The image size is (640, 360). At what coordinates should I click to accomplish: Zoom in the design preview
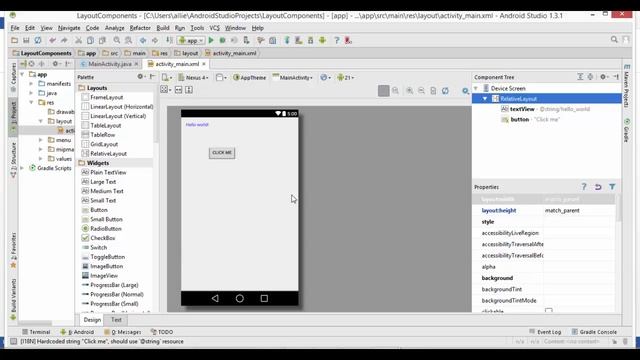(409, 91)
